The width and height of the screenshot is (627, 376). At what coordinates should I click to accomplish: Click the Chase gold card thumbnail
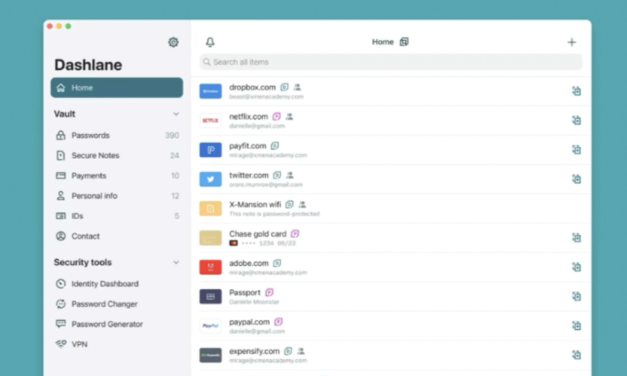(211, 238)
